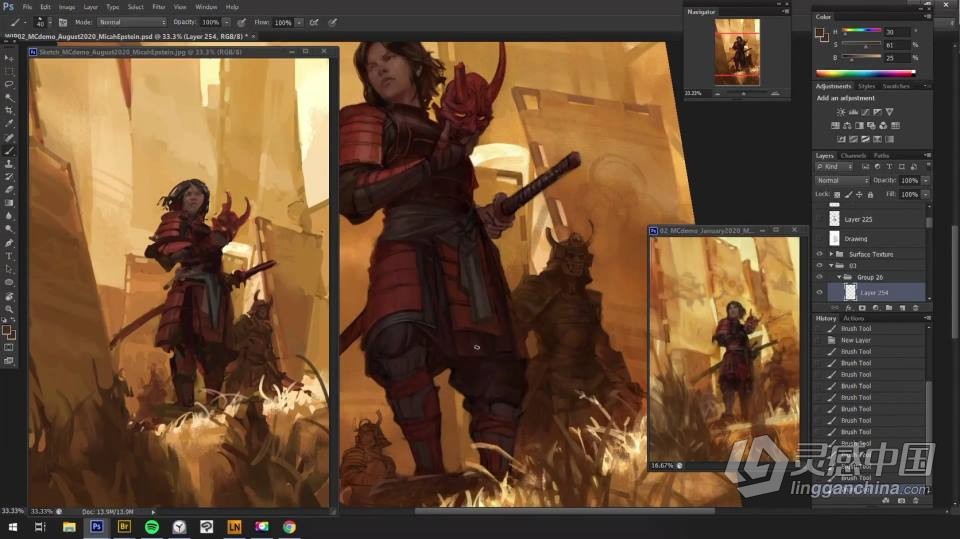
Task: Open the Image menu
Action: tap(67, 7)
